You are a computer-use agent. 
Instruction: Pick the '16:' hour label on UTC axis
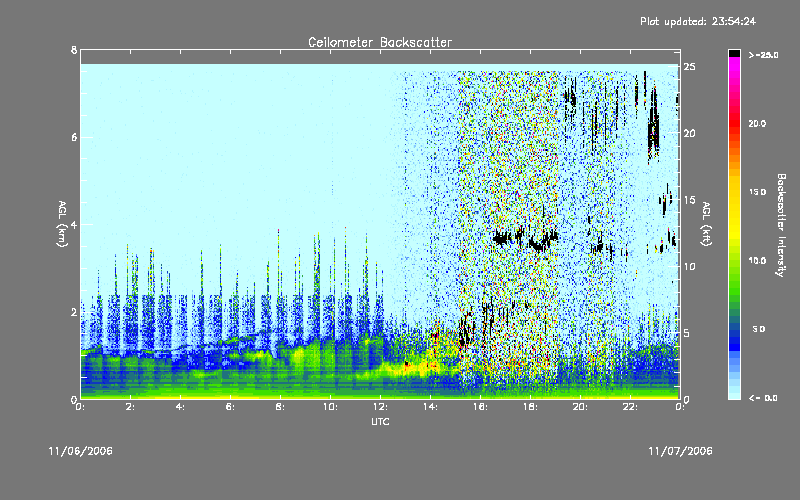480,407
